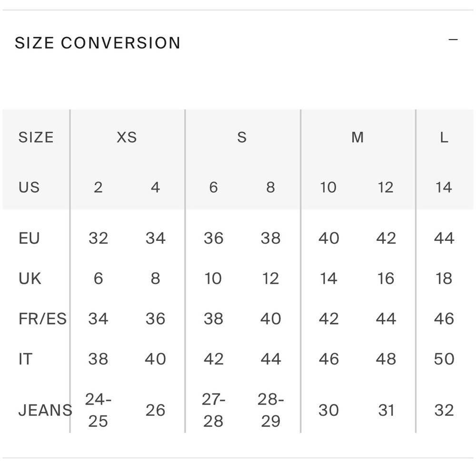Click the JEANS row label
Image resolution: width=476 pixels, height=476 pixels.
(x=45, y=410)
